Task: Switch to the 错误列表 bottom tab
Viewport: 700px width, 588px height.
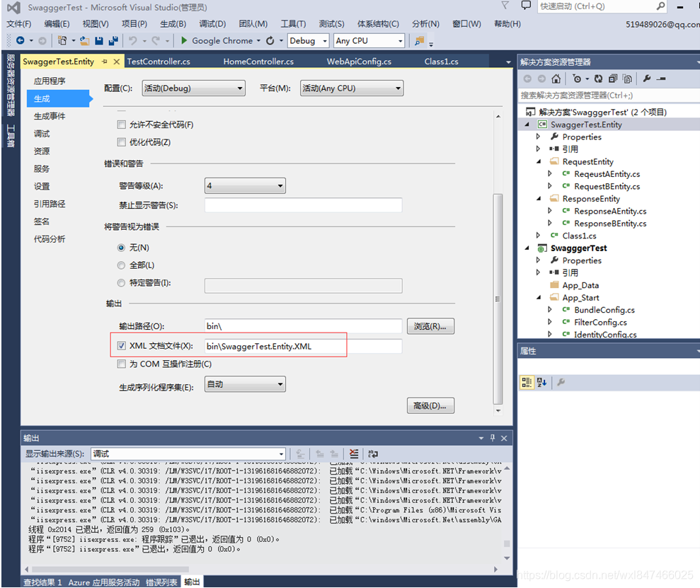Action: coord(161,582)
